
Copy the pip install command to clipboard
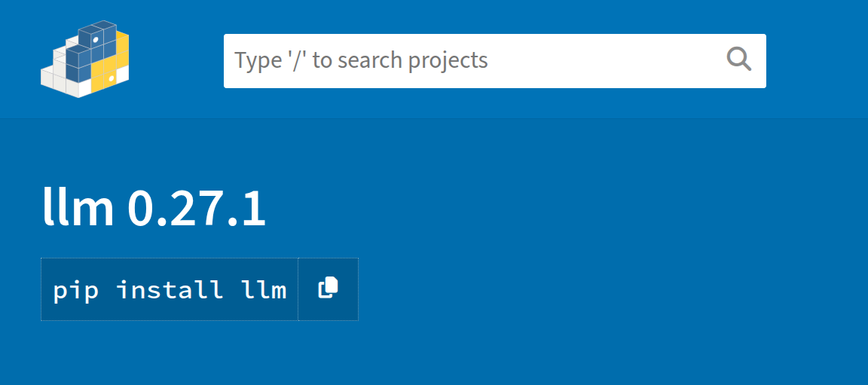(x=328, y=289)
